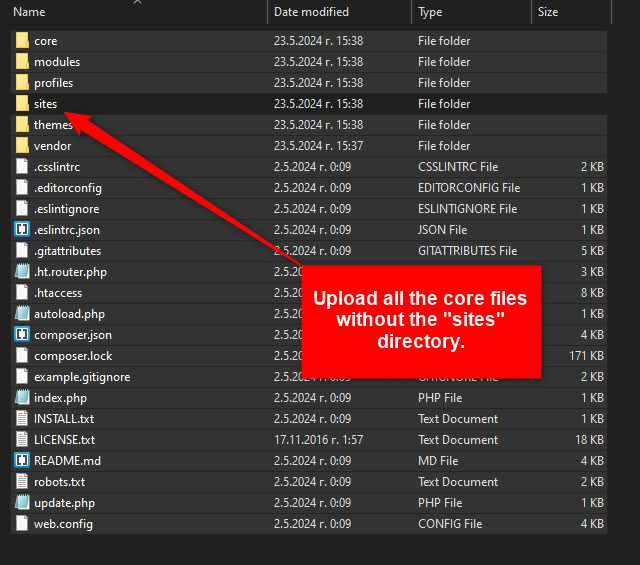
Task: Select the .eslintignore file icon
Action: [22, 209]
